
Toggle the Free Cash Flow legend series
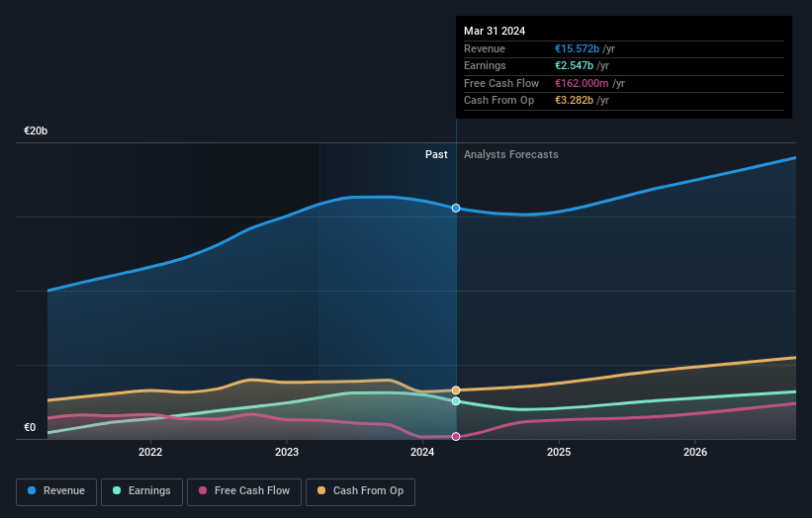[x=244, y=491]
